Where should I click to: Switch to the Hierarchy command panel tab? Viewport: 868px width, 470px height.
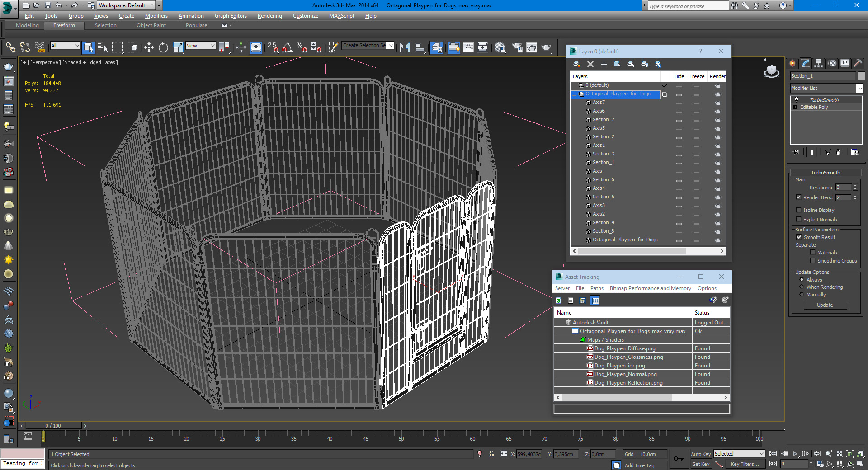tap(818, 63)
